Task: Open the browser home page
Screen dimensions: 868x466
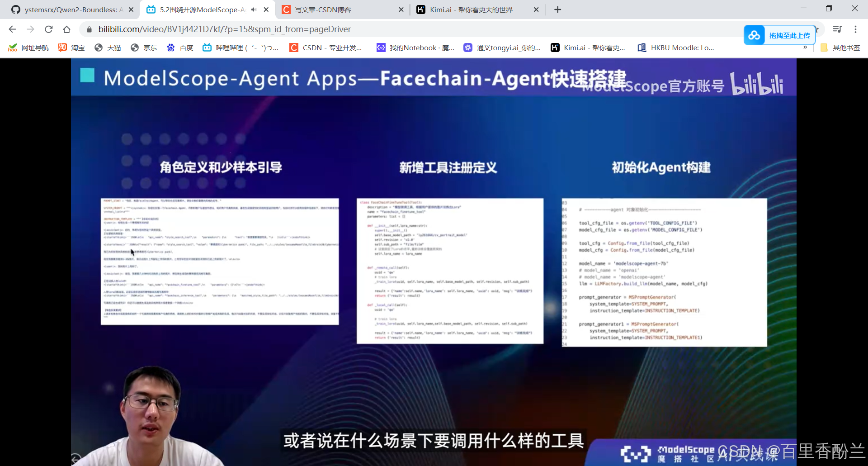Action: click(x=67, y=29)
